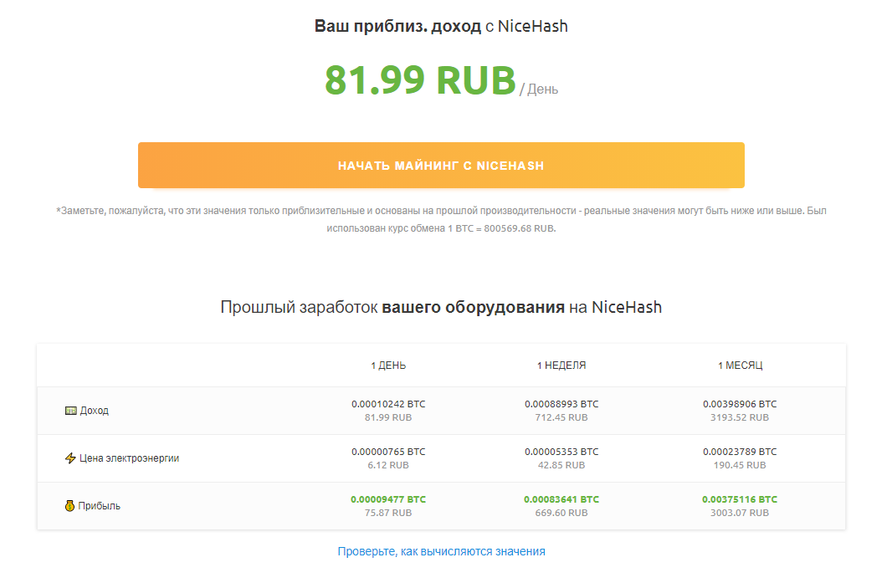Click the lightning bolt icon beside Цена электроэнергии

tap(70, 458)
